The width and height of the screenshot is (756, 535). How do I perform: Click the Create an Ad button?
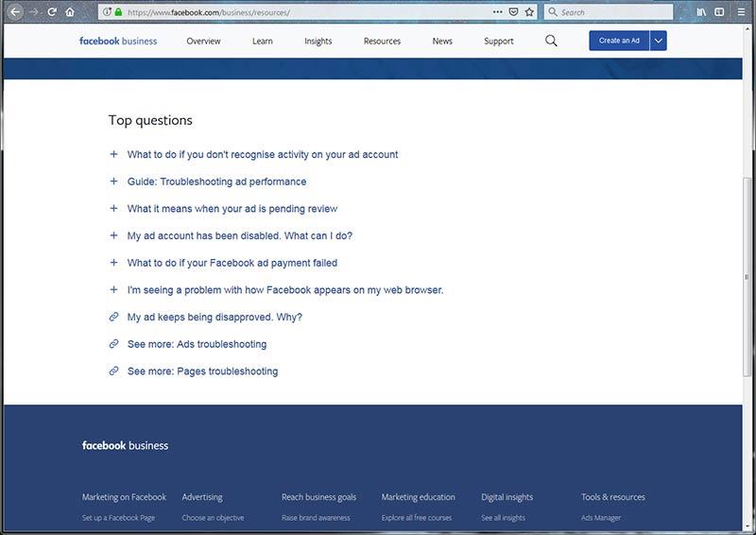(619, 41)
